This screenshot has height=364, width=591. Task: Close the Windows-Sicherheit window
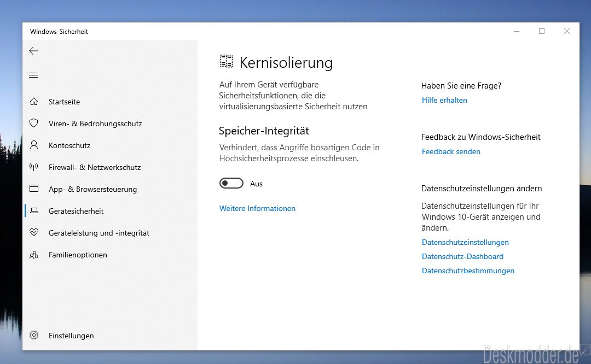click(567, 31)
